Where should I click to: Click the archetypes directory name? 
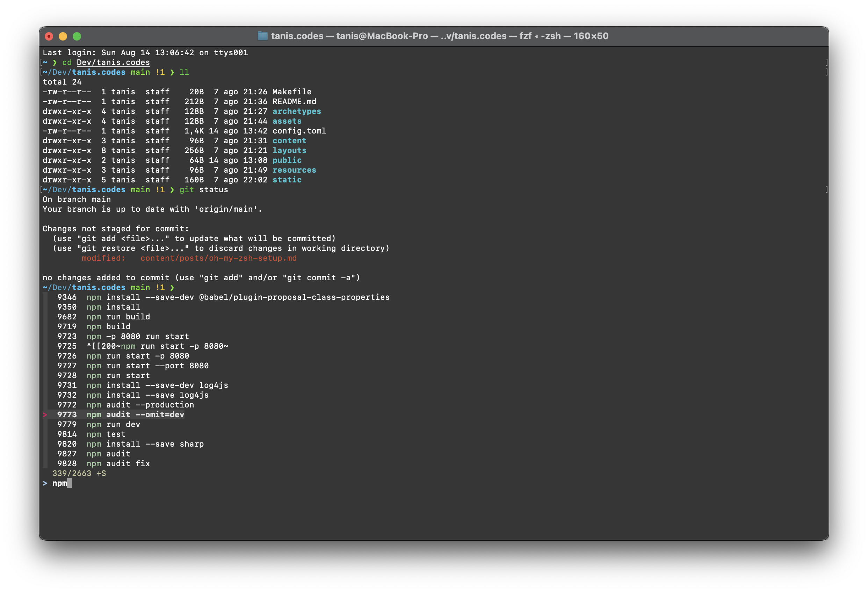[x=297, y=111]
